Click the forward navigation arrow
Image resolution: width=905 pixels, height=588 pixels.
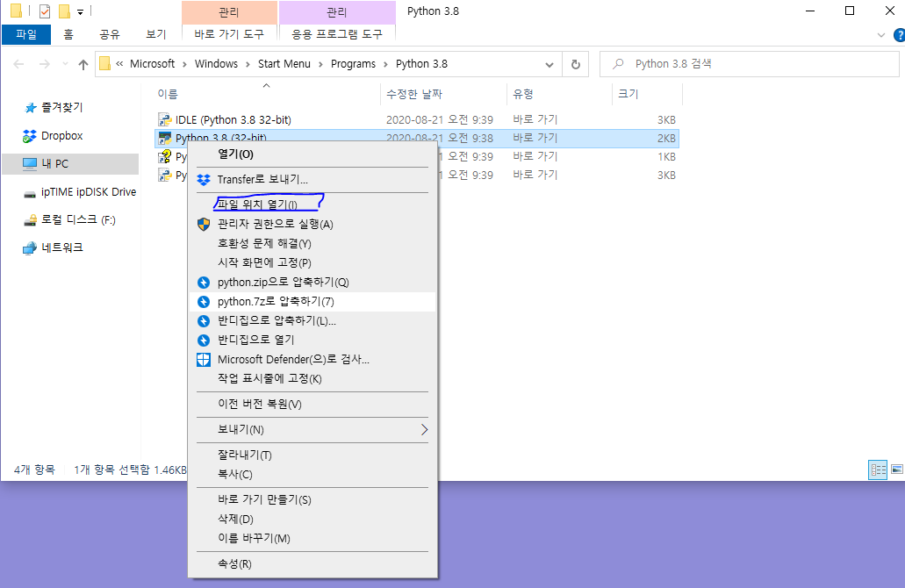pyautogui.click(x=45, y=64)
